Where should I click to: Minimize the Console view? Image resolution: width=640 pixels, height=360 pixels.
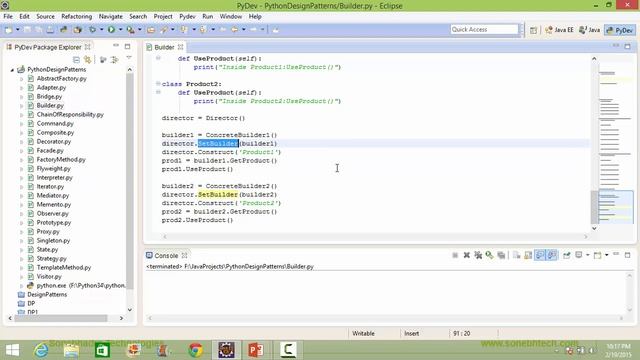click(616, 254)
